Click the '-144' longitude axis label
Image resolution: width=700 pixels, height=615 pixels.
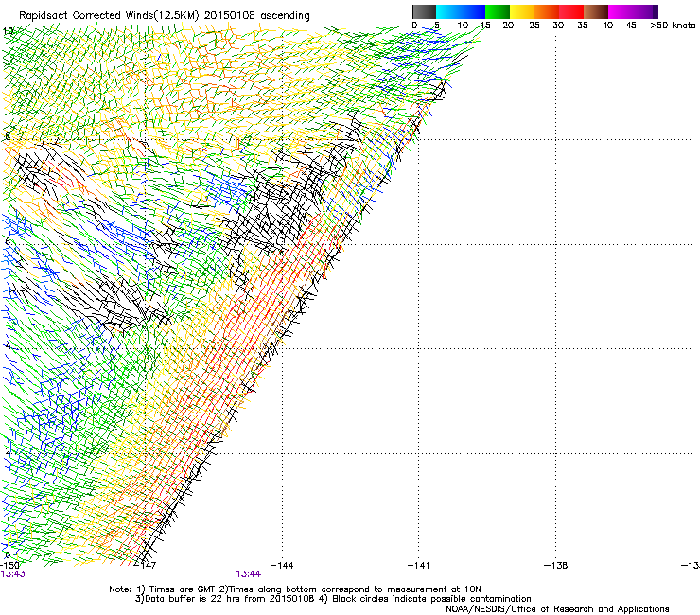[x=282, y=566]
